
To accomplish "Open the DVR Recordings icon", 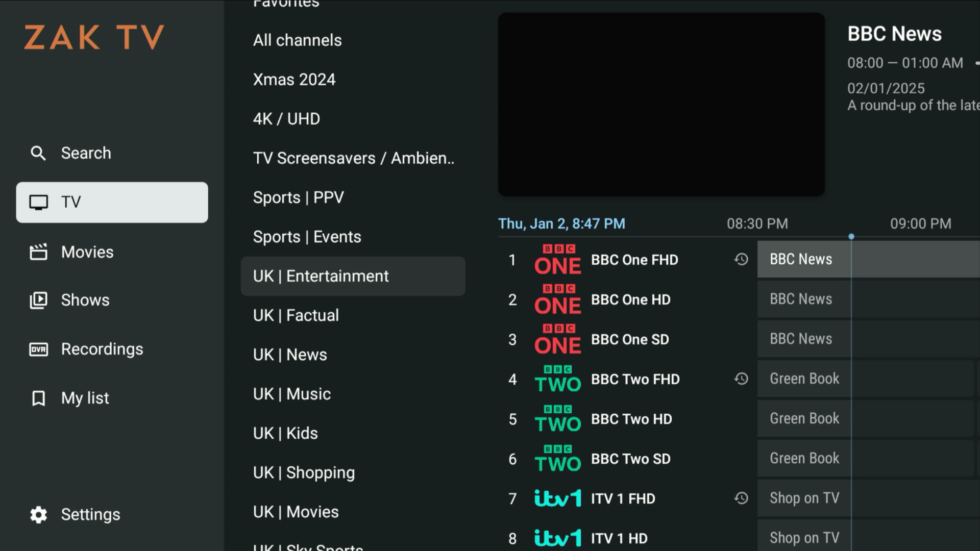I will pyautogui.click(x=38, y=349).
